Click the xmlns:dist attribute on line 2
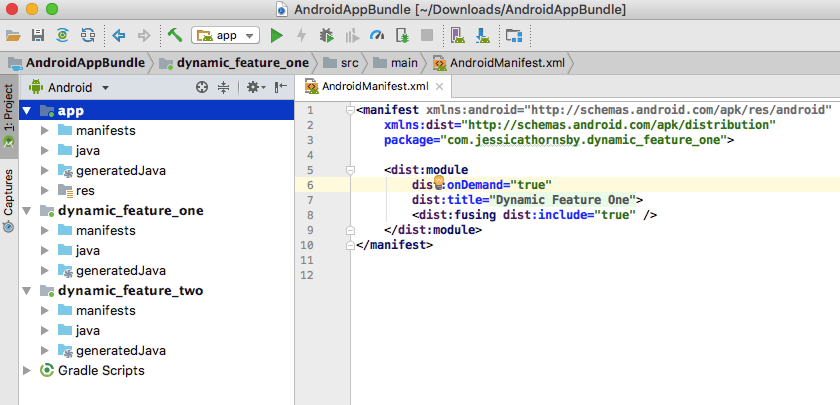Screen dimensions: 840x405 click(580, 125)
